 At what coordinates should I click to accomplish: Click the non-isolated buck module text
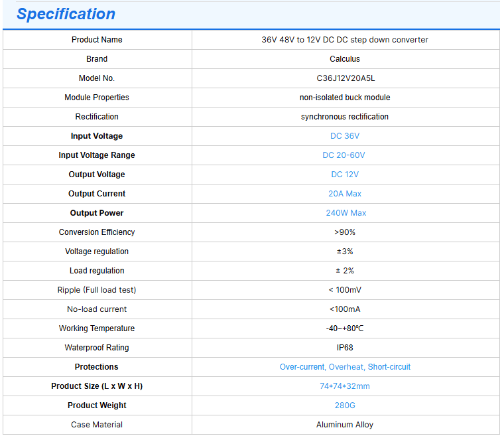click(x=345, y=98)
